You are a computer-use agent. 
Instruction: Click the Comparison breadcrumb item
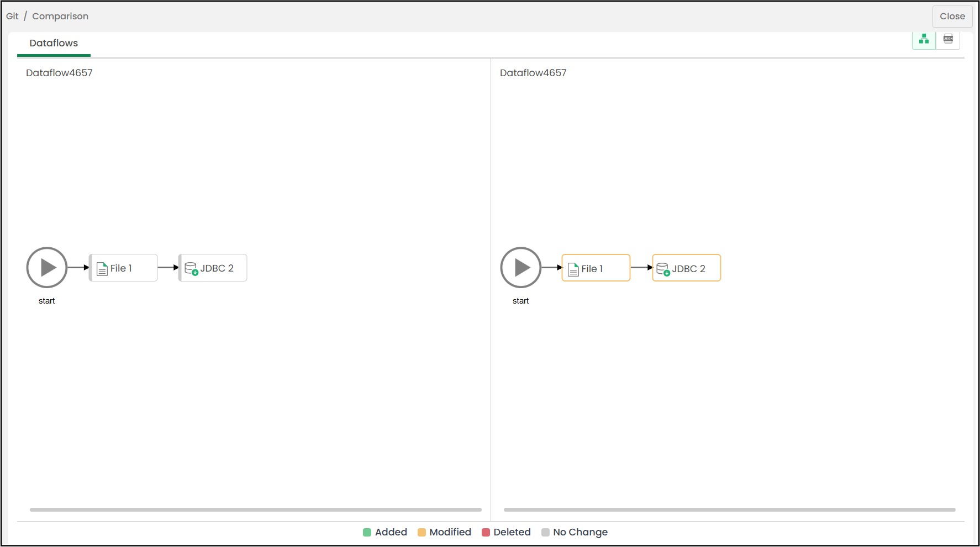60,16
